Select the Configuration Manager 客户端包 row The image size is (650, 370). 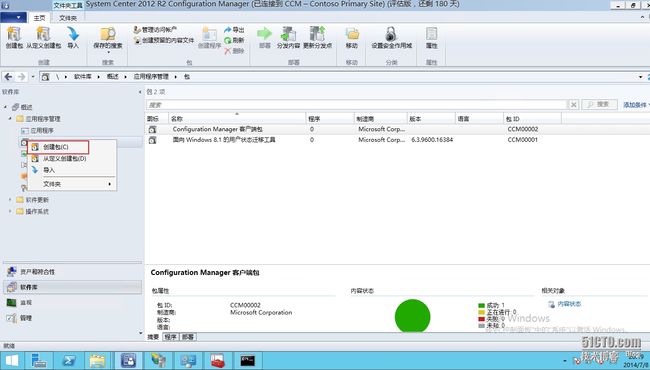click(397, 129)
